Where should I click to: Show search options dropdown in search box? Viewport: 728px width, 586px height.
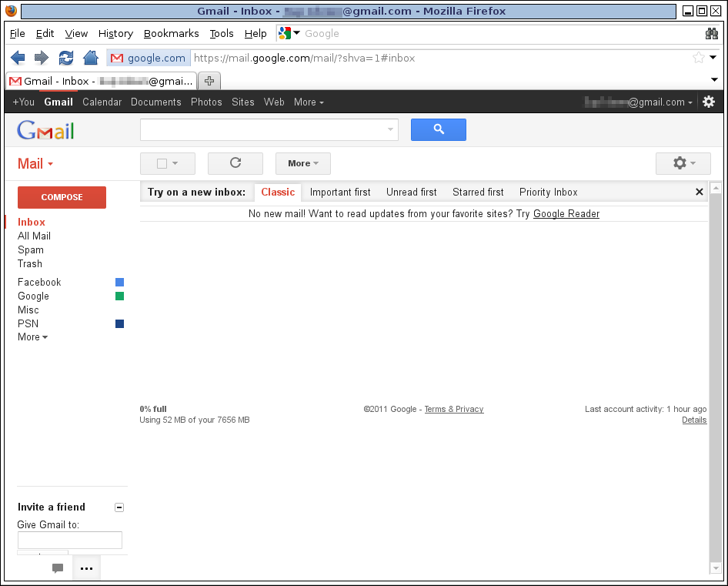(x=390, y=129)
